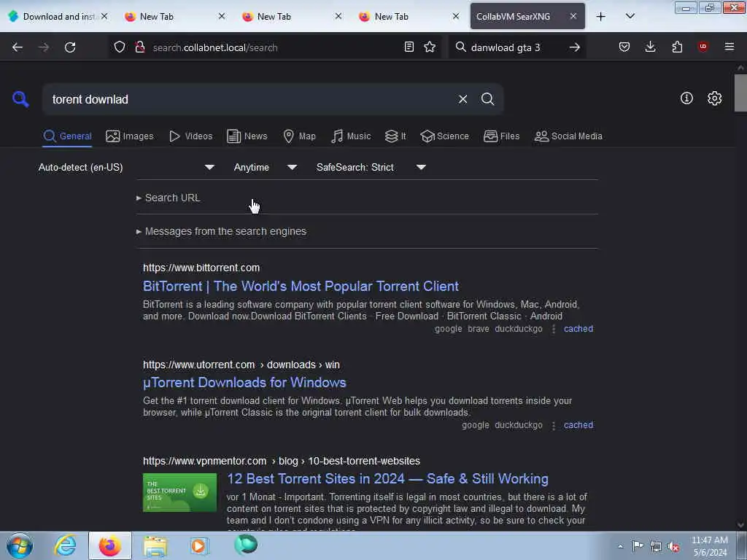The width and height of the screenshot is (747, 560).
Task: Reload the current page
Action: (70, 47)
